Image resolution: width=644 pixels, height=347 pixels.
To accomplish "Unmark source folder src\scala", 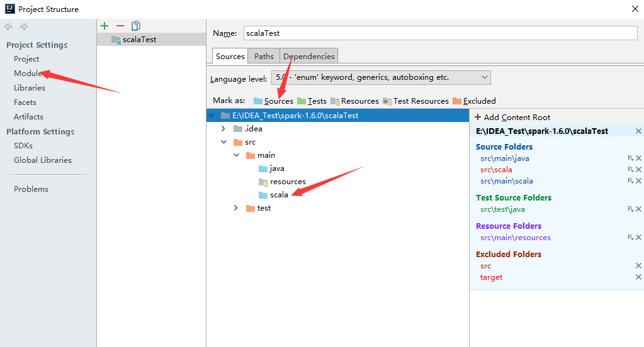I will [x=639, y=169].
